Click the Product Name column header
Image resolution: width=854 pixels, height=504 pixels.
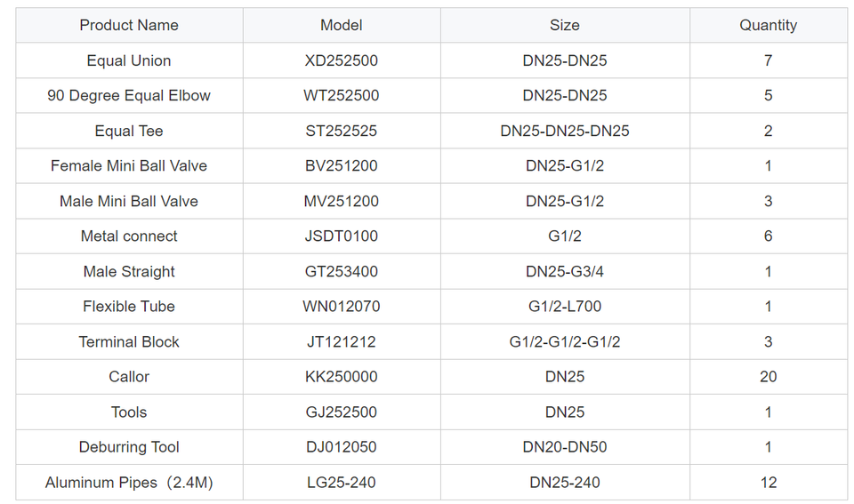(129, 25)
